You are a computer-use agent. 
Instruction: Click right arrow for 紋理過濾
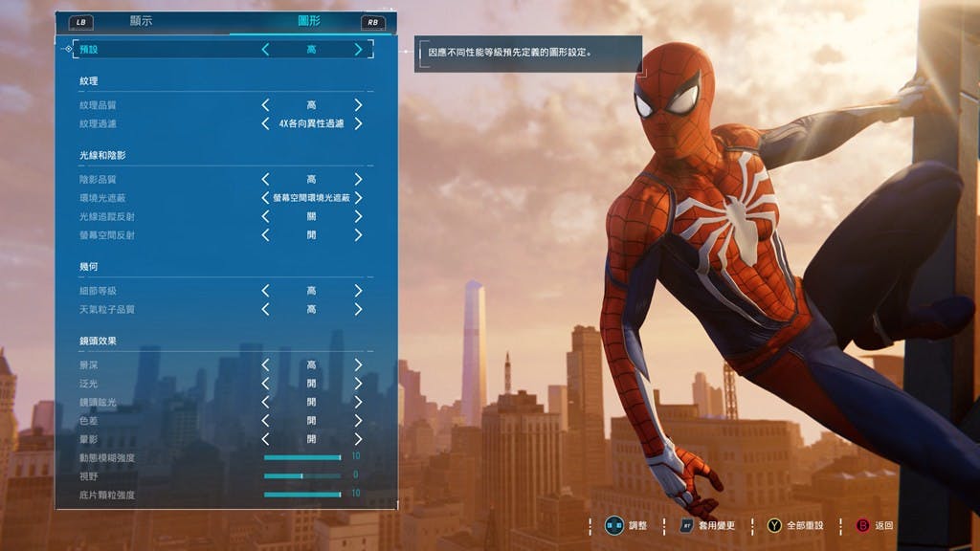coord(358,123)
